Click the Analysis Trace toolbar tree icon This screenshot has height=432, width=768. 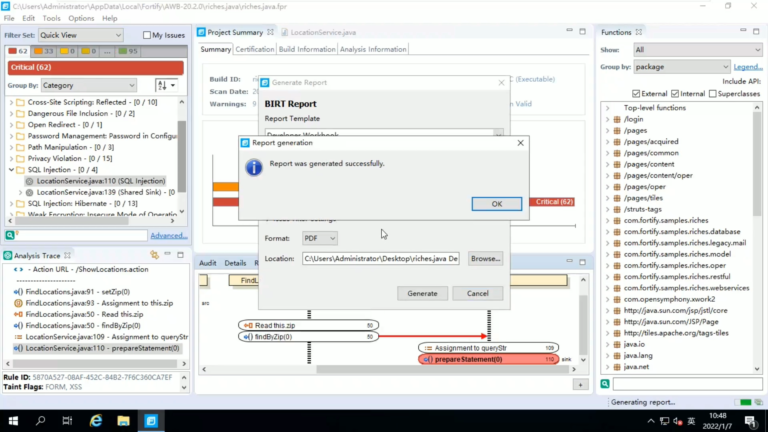pos(154,255)
